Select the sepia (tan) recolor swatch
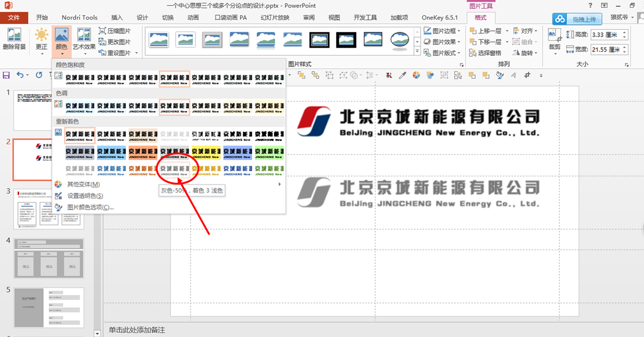The width and height of the screenshot is (644, 337). tap(143, 136)
